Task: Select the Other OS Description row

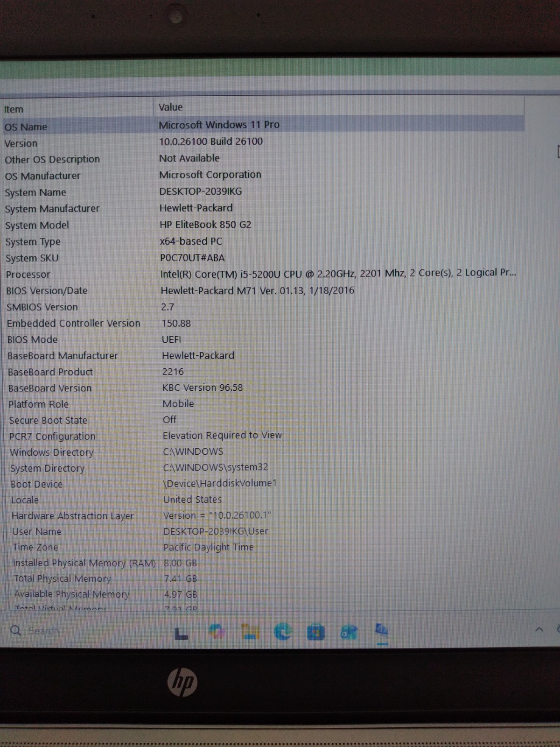Action: 262,159
